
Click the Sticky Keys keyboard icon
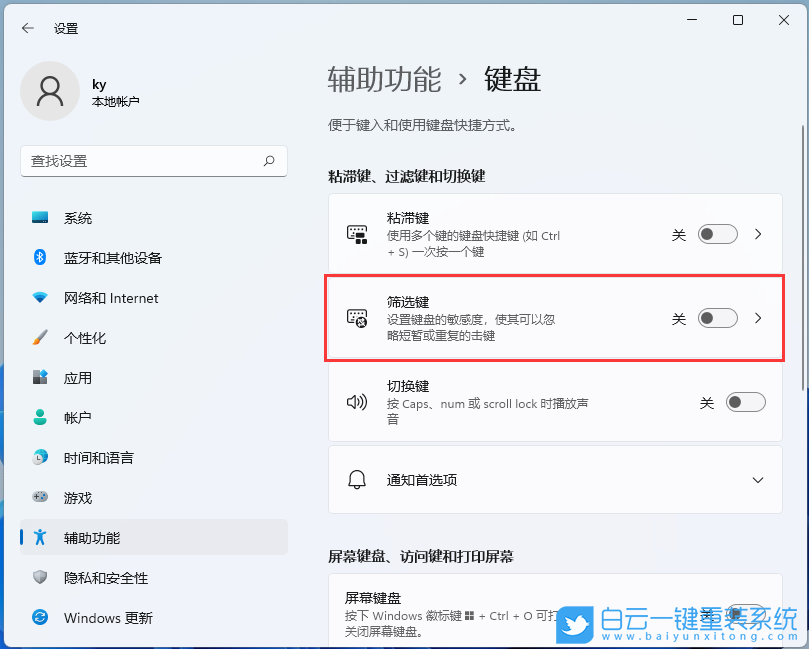pos(357,234)
